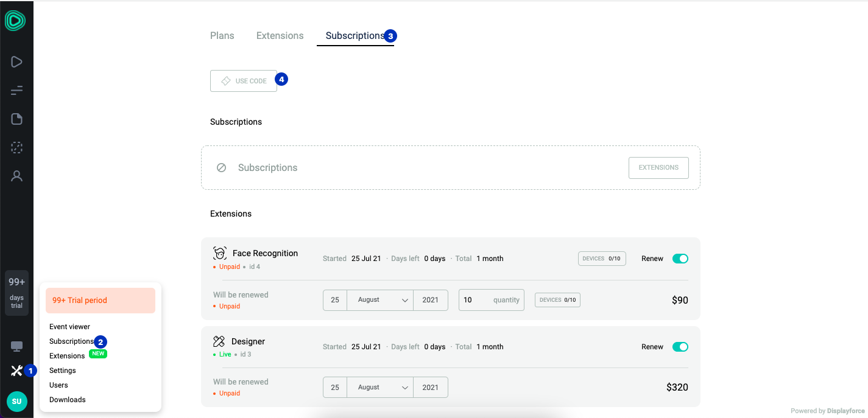
Task: Click year field 2021 for Designer
Action: (x=431, y=387)
